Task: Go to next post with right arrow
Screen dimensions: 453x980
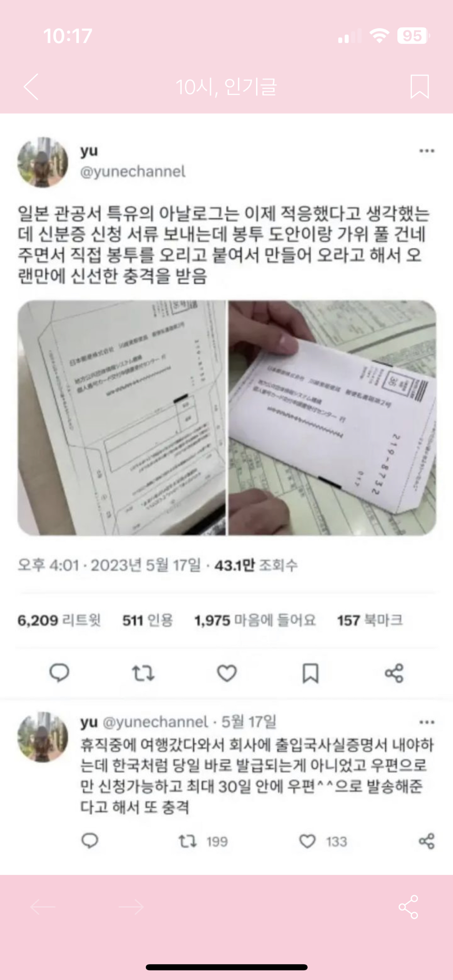Action: click(x=131, y=907)
